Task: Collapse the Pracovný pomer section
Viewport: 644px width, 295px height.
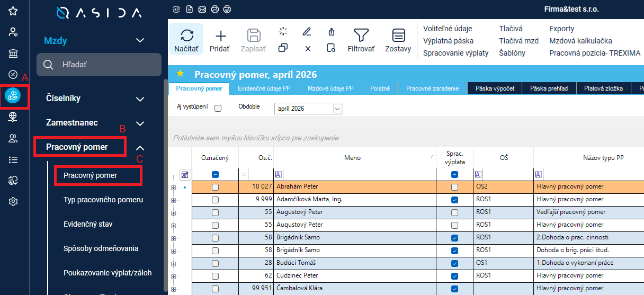Action: 140,147
